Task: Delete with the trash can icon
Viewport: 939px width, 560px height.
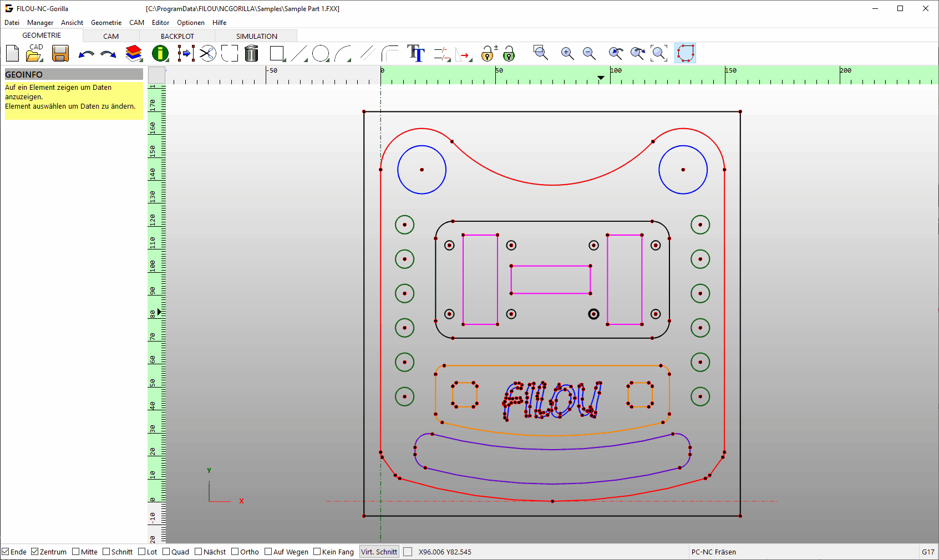Action: pos(252,53)
